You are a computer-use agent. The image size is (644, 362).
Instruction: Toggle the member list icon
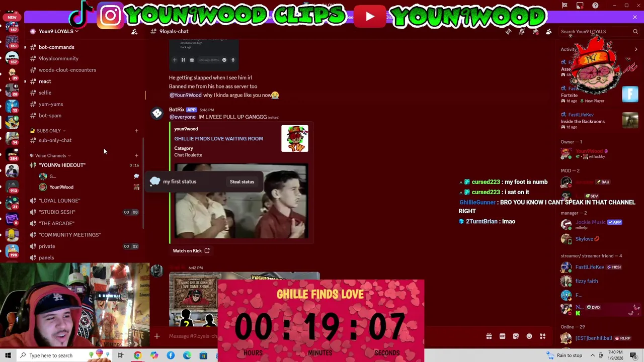(548, 31)
